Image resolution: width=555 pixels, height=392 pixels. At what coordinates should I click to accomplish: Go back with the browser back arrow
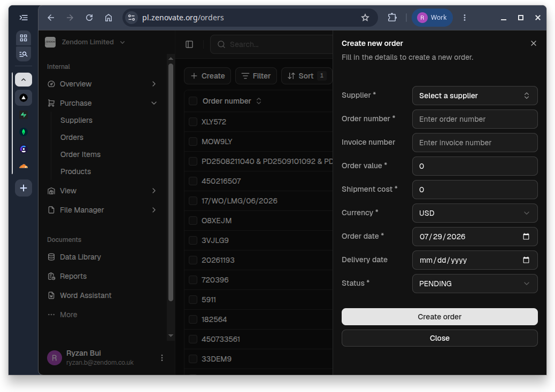point(51,18)
